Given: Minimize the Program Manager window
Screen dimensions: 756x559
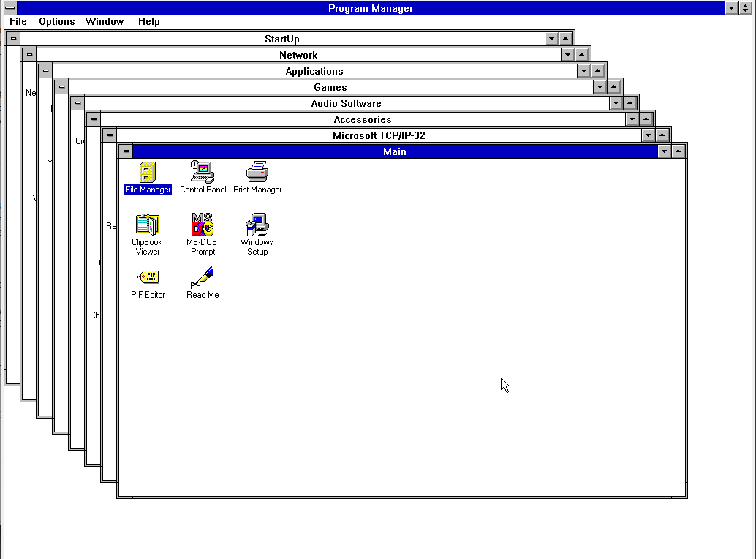Looking at the screenshot, I should click(732, 8).
